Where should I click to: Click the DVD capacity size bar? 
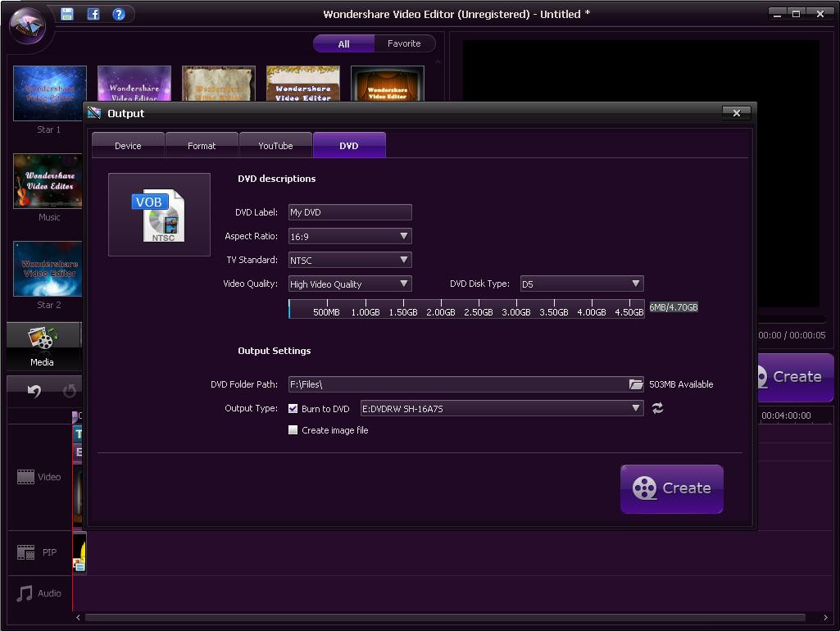(466, 309)
